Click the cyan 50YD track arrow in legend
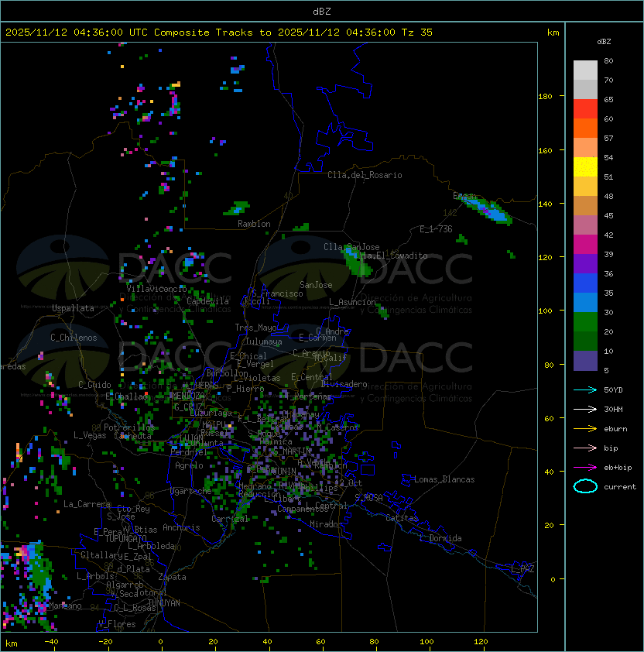 pyautogui.click(x=585, y=389)
